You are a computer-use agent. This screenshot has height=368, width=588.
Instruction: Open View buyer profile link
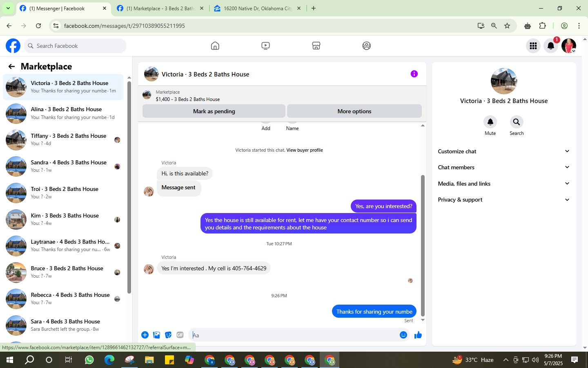coord(305,150)
